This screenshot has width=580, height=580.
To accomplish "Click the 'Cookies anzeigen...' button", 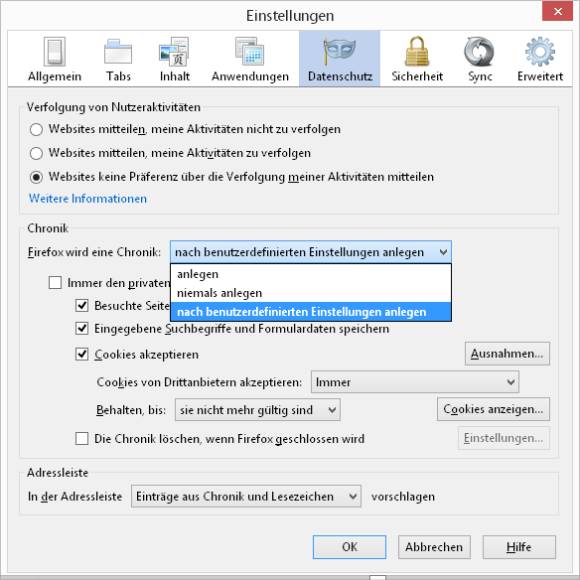I will [493, 409].
